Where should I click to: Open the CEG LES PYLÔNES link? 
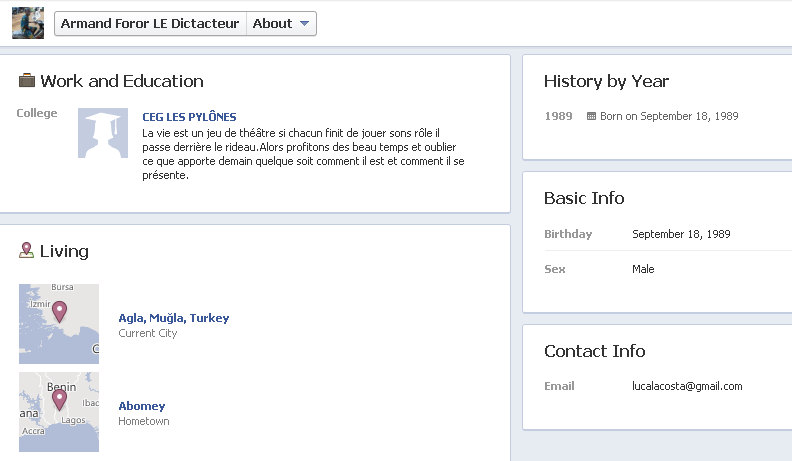(x=189, y=117)
